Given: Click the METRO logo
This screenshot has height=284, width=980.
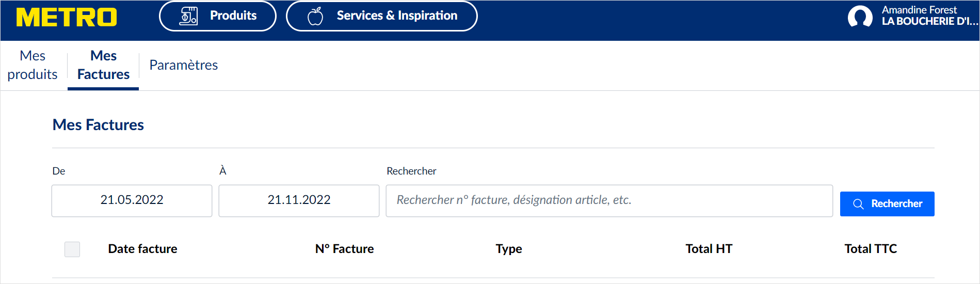Looking at the screenshot, I should 67,17.
